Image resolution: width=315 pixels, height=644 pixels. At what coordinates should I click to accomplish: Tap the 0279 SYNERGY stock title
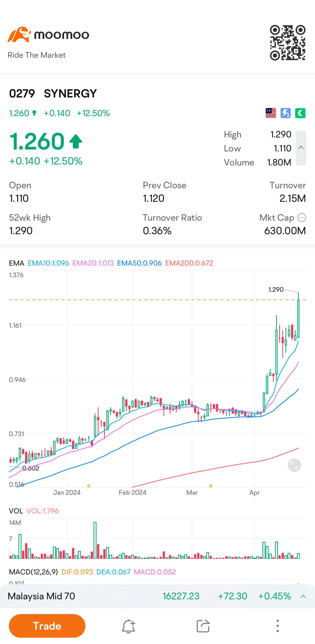pyautogui.click(x=53, y=94)
